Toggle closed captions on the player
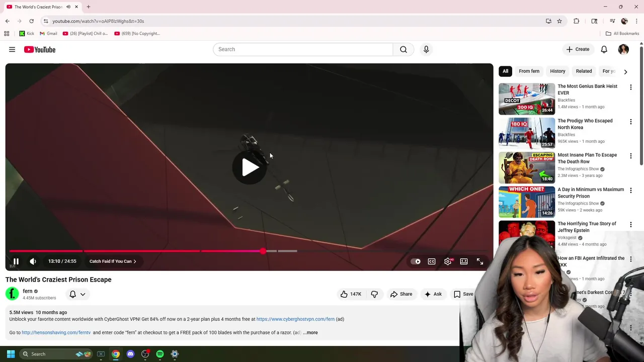The height and width of the screenshot is (362, 644). (x=432, y=261)
